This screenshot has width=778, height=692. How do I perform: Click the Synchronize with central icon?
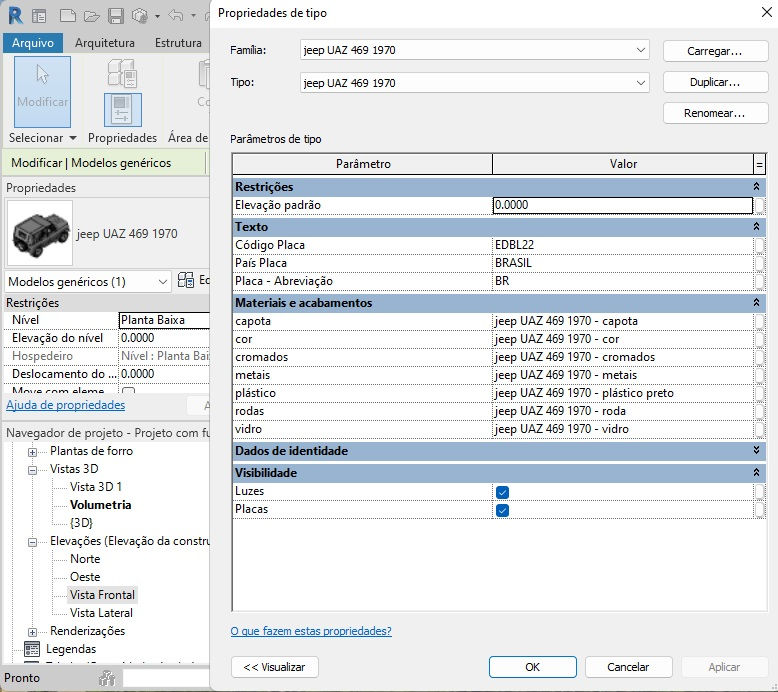pos(139,16)
